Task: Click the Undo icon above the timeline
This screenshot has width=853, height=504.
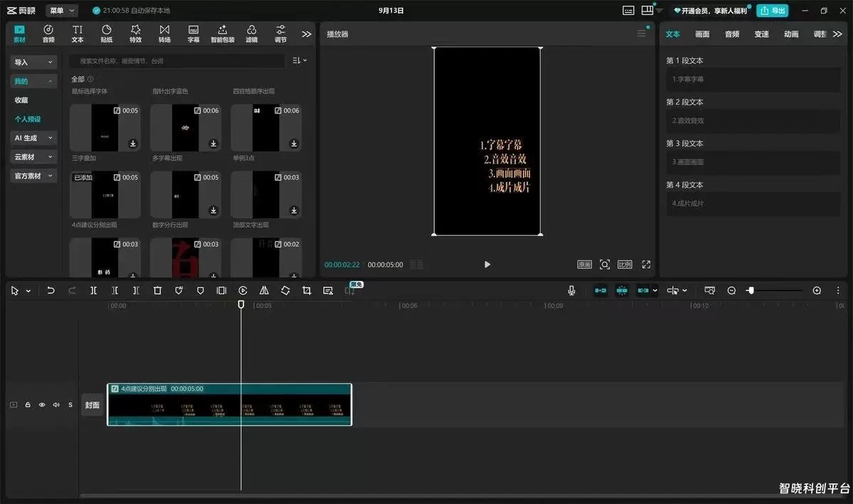Action: (49, 290)
